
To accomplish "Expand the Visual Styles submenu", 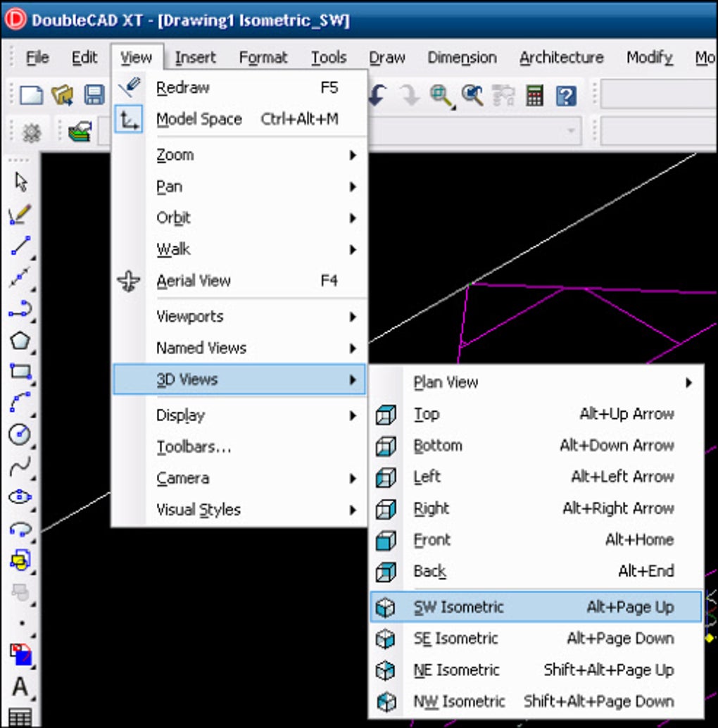I will click(239, 510).
